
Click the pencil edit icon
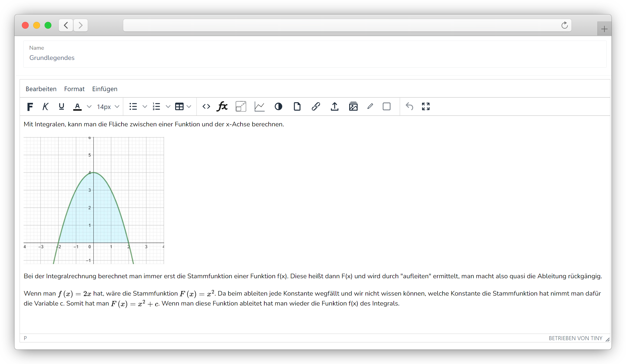[370, 107]
